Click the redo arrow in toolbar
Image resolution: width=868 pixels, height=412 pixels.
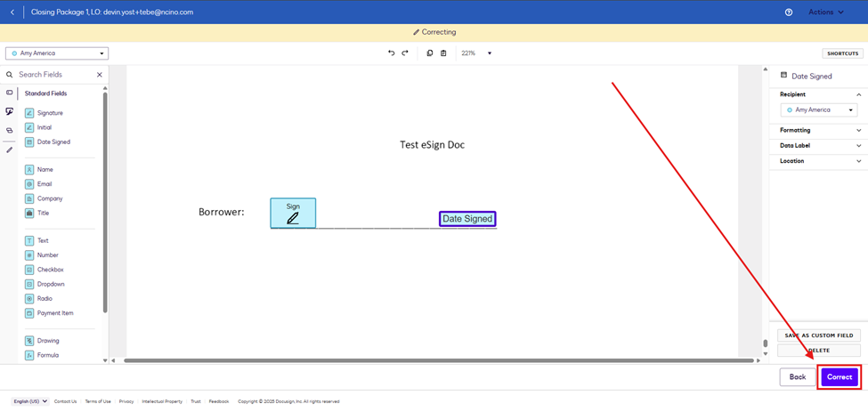[405, 53]
